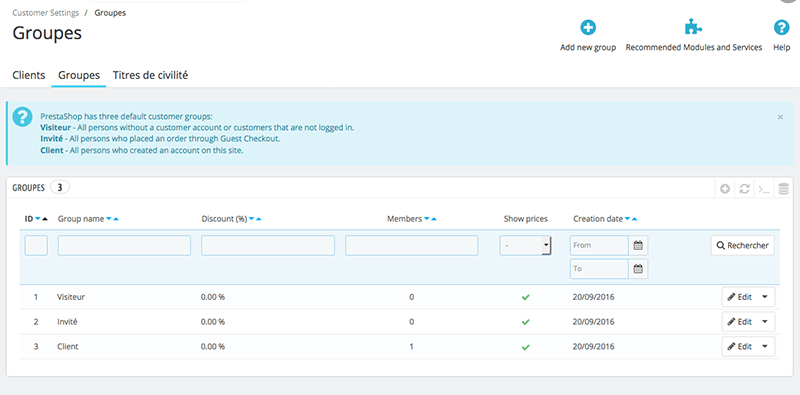
Task: Click the Discount filter field
Action: 268,245
